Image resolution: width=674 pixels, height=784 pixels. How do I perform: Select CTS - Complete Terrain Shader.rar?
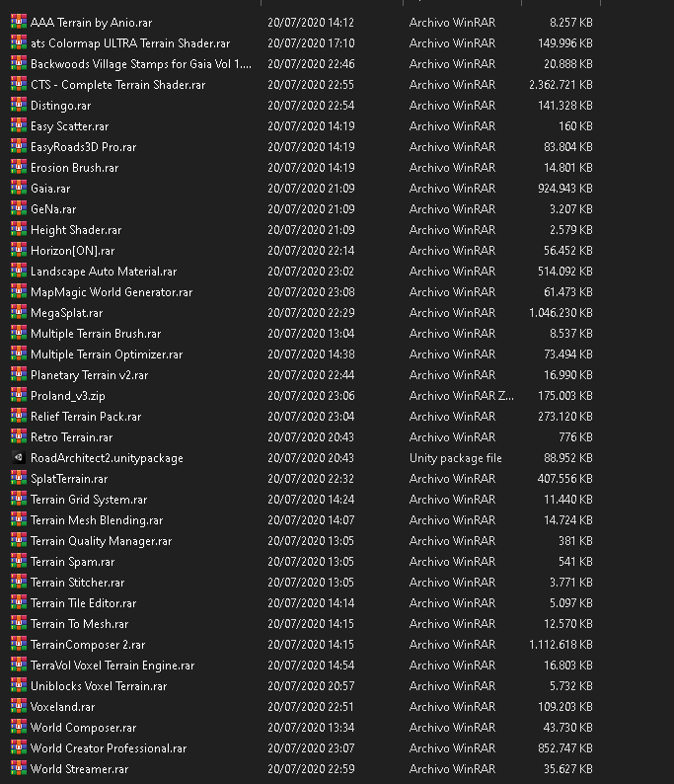117,84
